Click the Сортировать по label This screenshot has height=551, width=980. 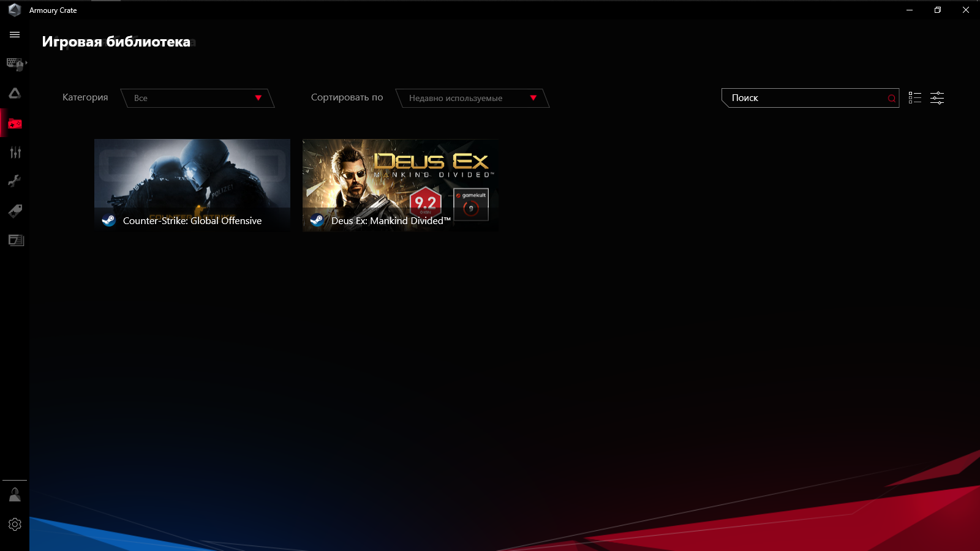click(347, 97)
